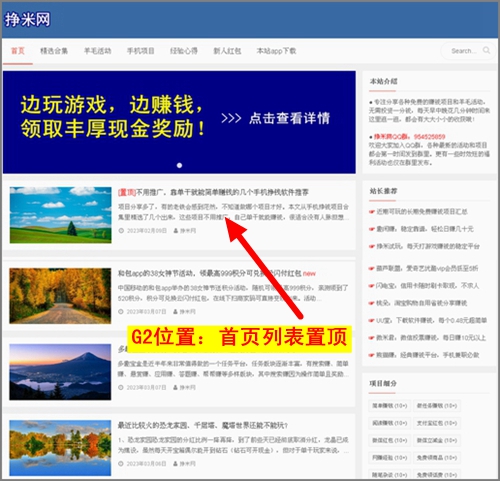
Task: Open the blue sky meadow thumbnail
Action: [x=60, y=215]
